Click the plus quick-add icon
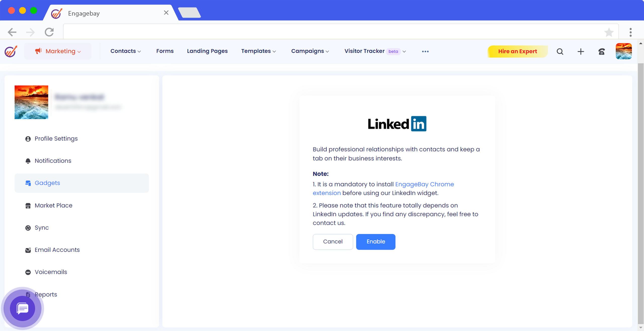 click(581, 52)
